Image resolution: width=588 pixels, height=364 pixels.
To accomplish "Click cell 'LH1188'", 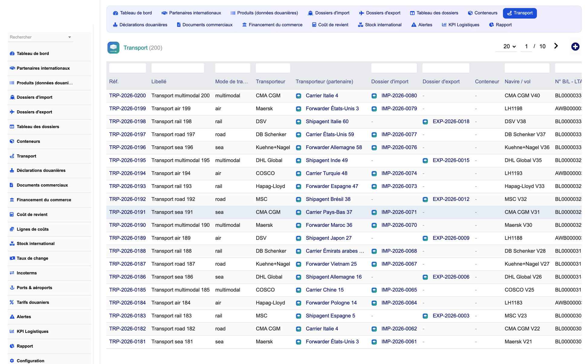I will pos(513,238).
